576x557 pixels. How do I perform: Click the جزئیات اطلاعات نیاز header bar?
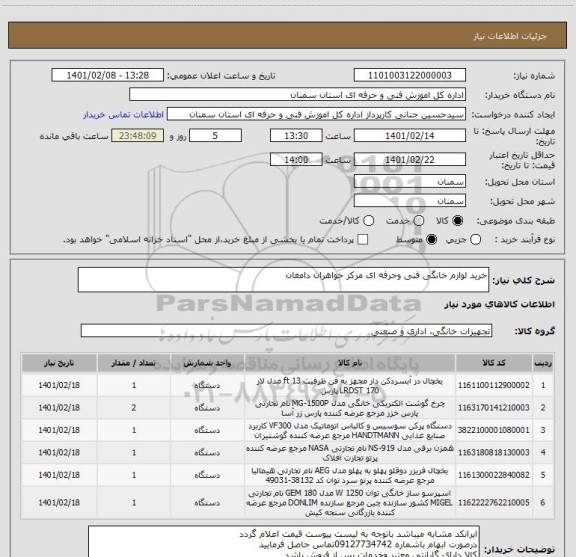click(288, 36)
